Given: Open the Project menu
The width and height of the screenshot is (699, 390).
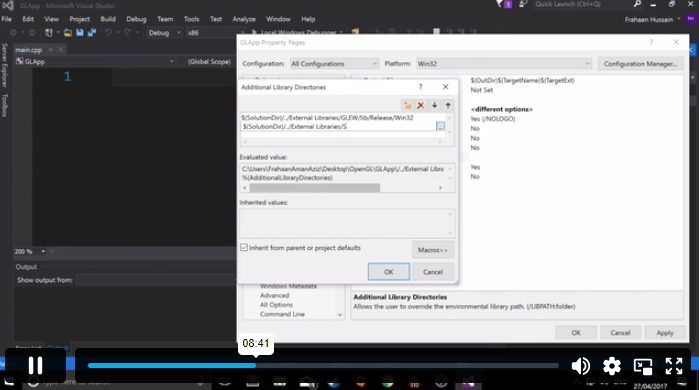Looking at the screenshot, I should tap(79, 19).
